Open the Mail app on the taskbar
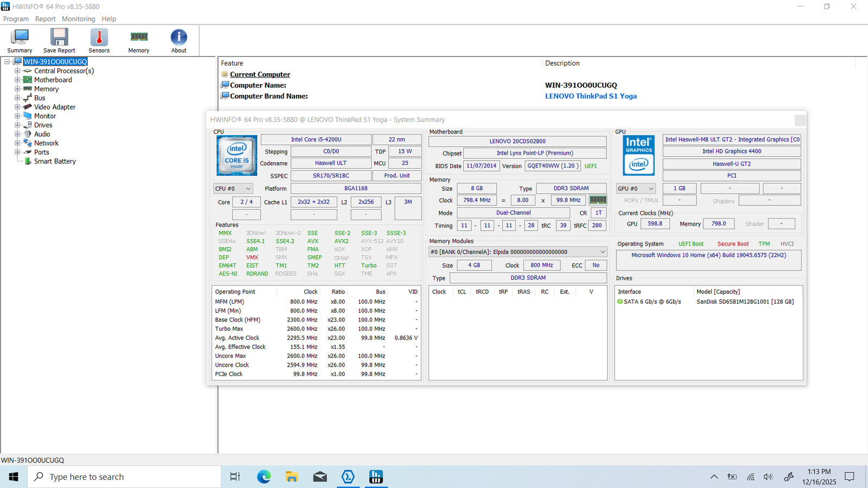 (x=320, y=477)
